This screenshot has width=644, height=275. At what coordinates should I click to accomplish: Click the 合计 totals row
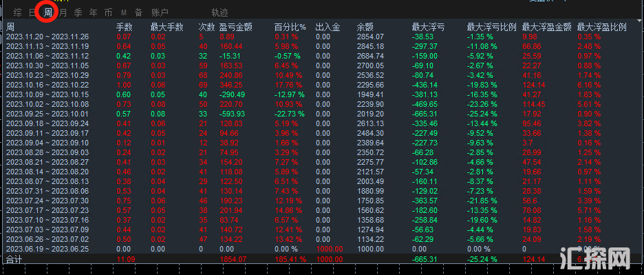point(322,259)
